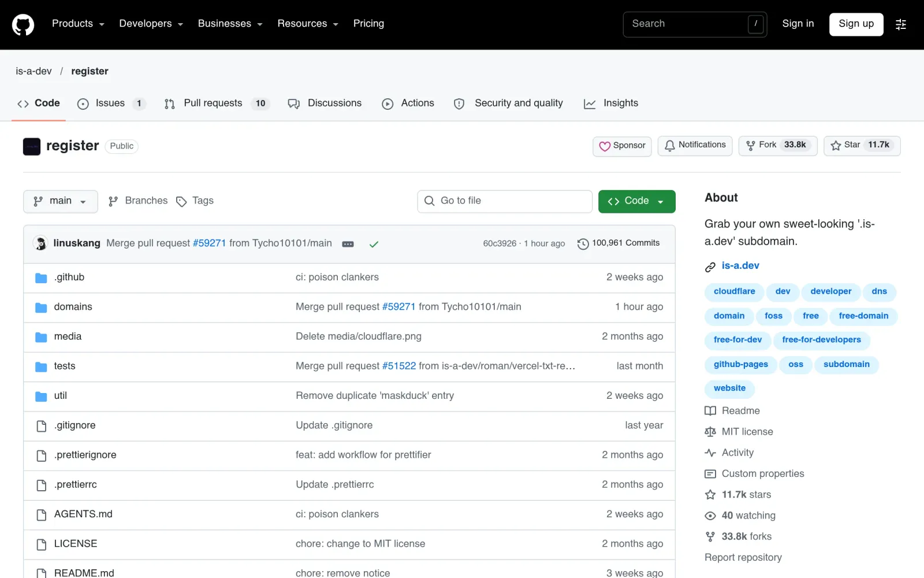Click the Notifications bell button
Image resolution: width=924 pixels, height=578 pixels.
[695, 146]
